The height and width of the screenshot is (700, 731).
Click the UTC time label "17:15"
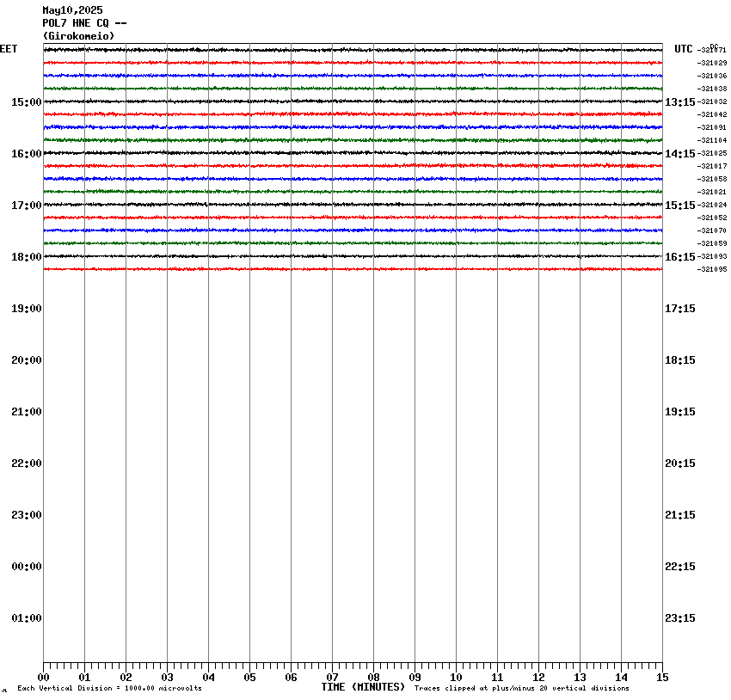679,309
